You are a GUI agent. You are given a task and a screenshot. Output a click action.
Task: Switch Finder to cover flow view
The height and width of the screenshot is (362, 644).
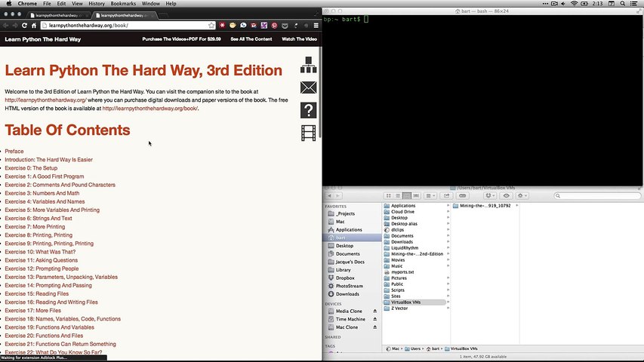point(416,196)
